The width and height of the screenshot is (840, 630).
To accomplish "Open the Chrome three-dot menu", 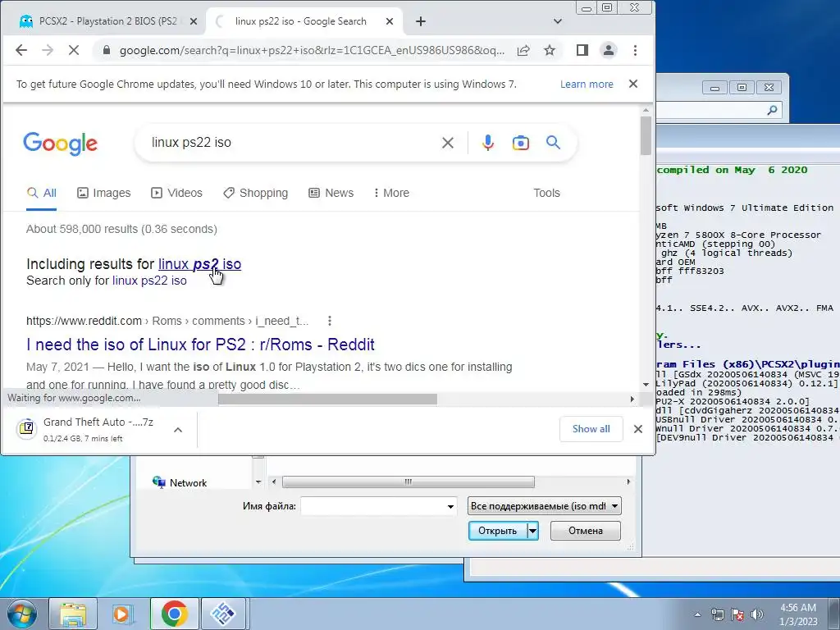I will pos(635,50).
